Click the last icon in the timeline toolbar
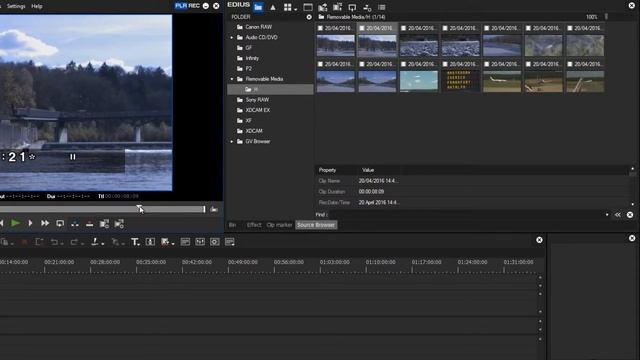 click(230, 242)
